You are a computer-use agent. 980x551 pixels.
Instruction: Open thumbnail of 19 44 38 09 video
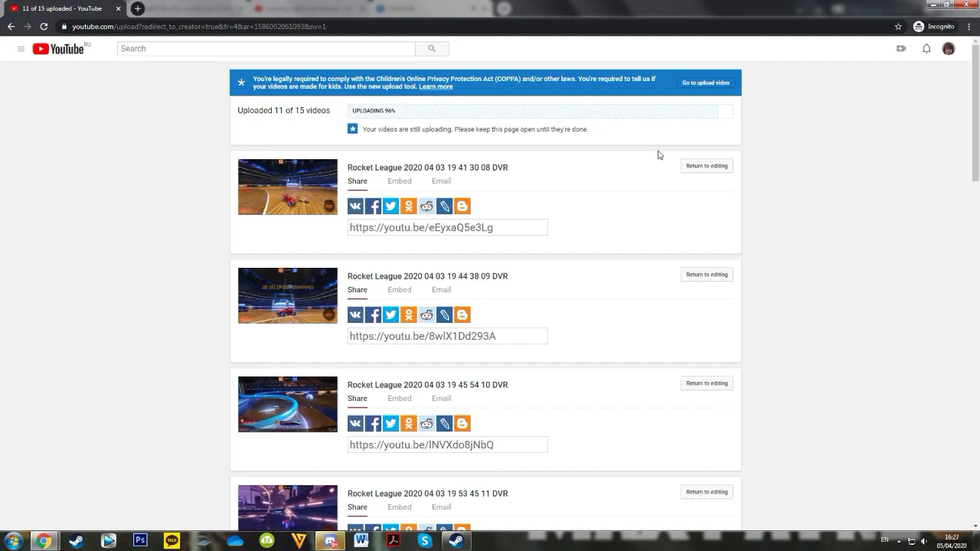point(288,295)
